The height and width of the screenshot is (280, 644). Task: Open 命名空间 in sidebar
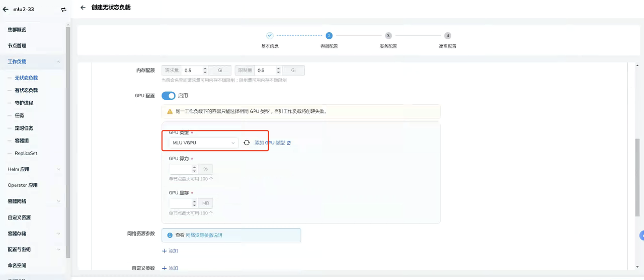[17, 265]
